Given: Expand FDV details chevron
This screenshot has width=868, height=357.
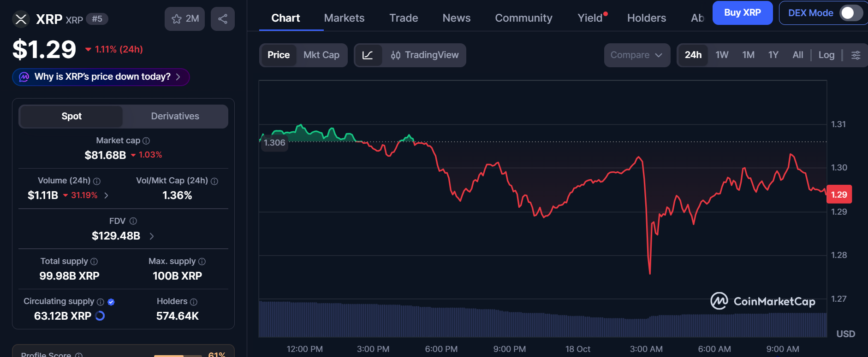Looking at the screenshot, I should pos(152,236).
